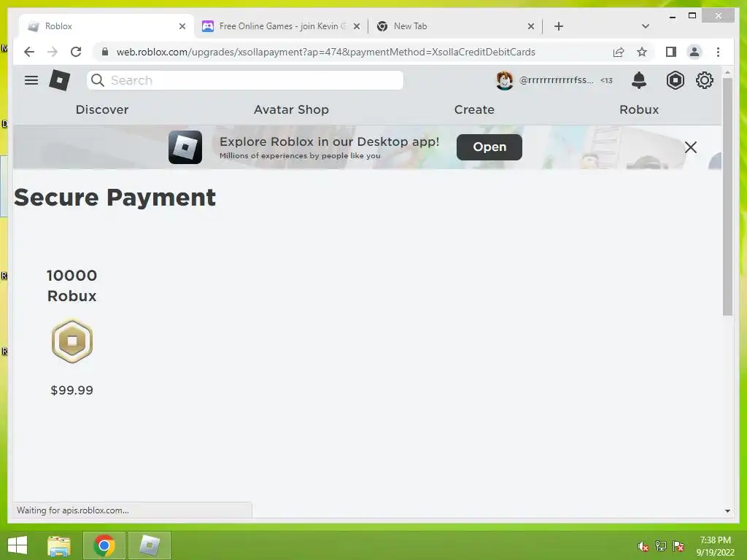Bookmark this page with star
Image resolution: width=747 pixels, height=560 pixels.
(642, 52)
